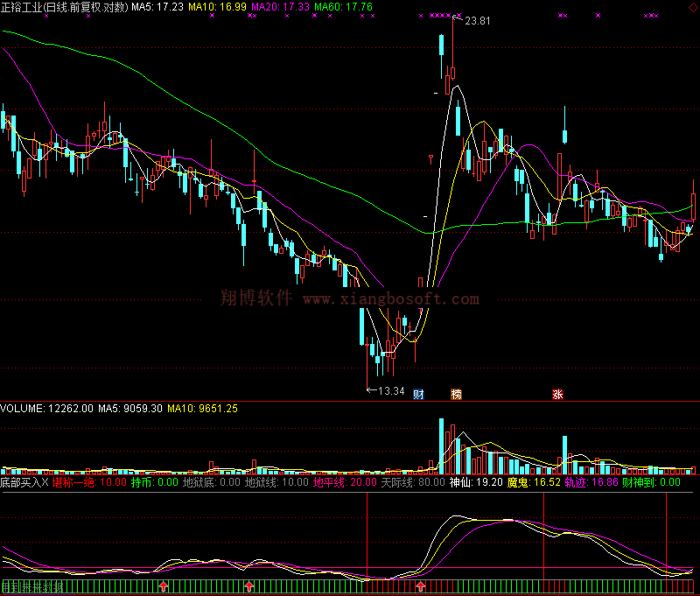Click the 财神到: 0.00 value
This screenshot has height=596, width=700.
click(651, 482)
